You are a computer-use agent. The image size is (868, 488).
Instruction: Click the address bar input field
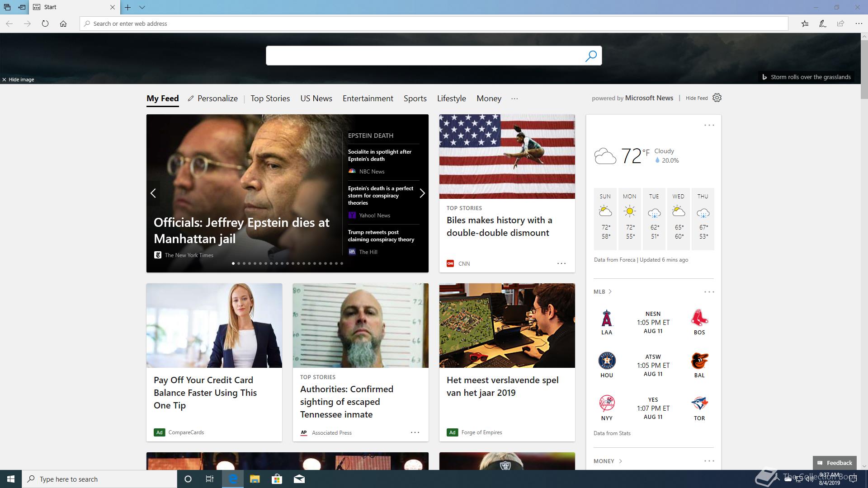pyautogui.click(x=434, y=23)
